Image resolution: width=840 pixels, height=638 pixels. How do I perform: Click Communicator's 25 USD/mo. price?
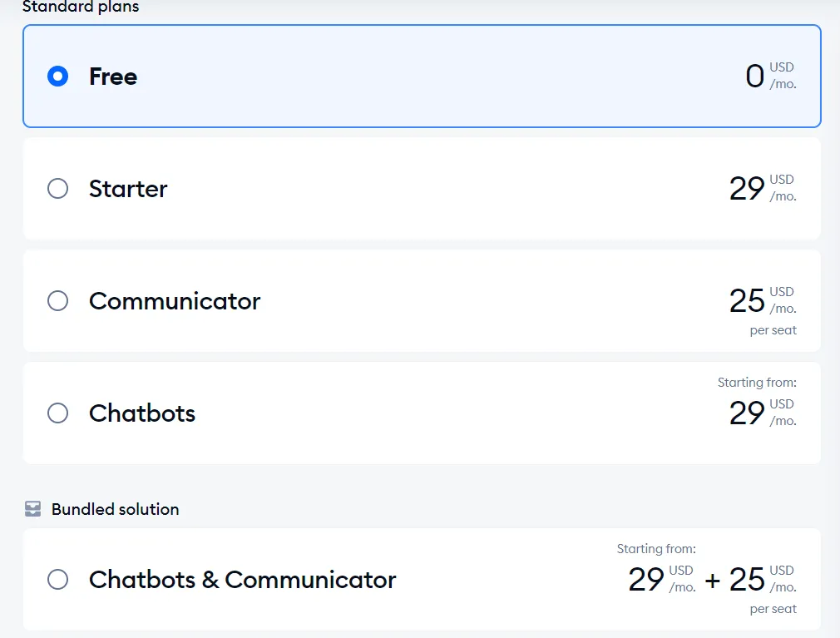click(x=763, y=300)
